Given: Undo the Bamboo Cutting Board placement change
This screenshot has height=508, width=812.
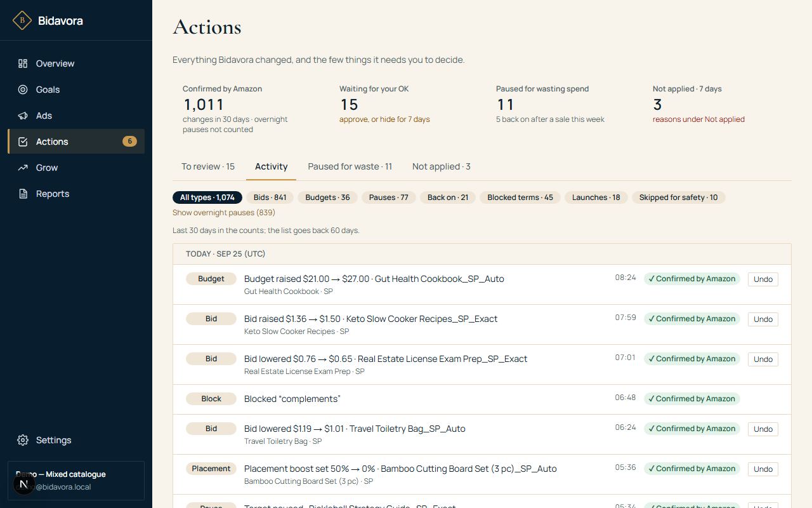Looking at the screenshot, I should 763,469.
